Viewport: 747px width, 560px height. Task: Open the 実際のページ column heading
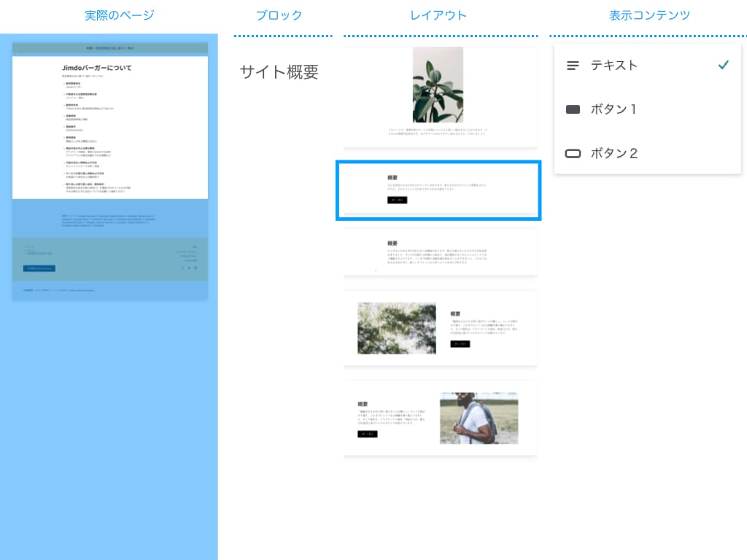click(x=120, y=15)
